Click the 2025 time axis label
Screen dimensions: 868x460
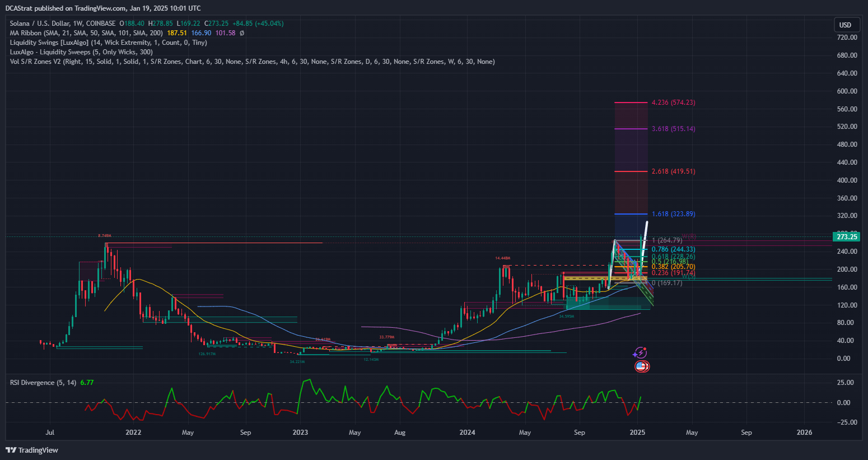point(637,433)
